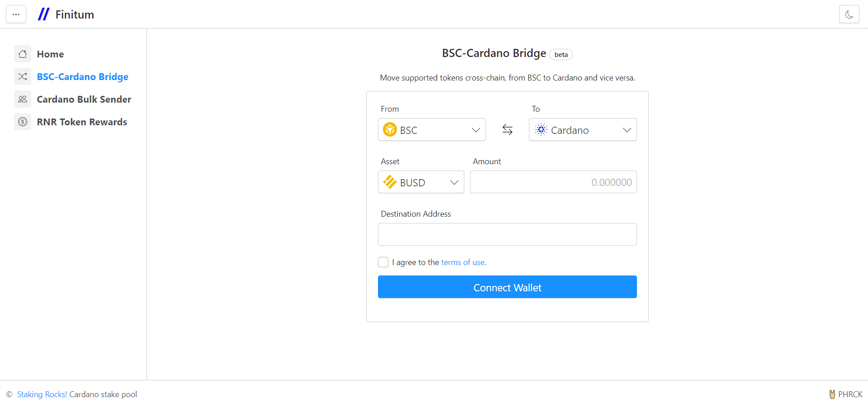This screenshot has width=868, height=408.
Task: Focus the Amount input field
Action: click(553, 182)
